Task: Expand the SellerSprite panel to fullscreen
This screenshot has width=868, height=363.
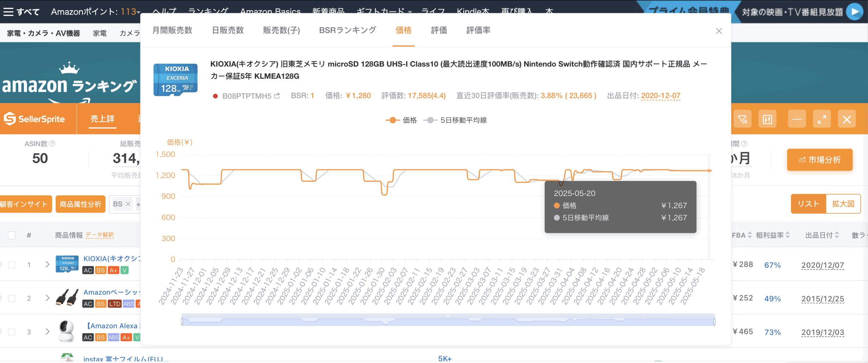Action: (822, 119)
